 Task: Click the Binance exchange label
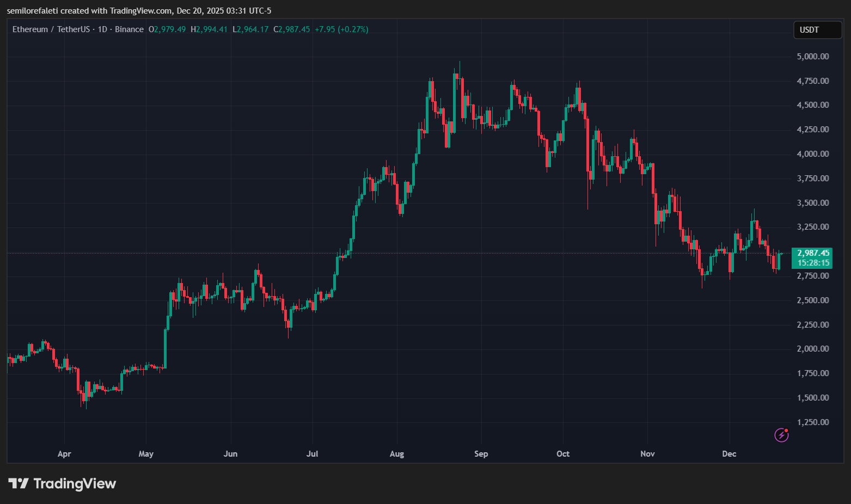[x=129, y=29]
